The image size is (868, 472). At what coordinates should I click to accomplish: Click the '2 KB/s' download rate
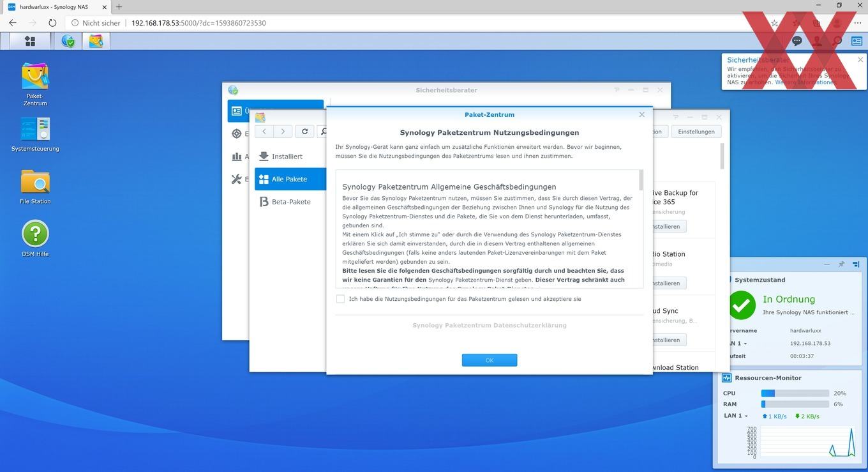pyautogui.click(x=807, y=416)
